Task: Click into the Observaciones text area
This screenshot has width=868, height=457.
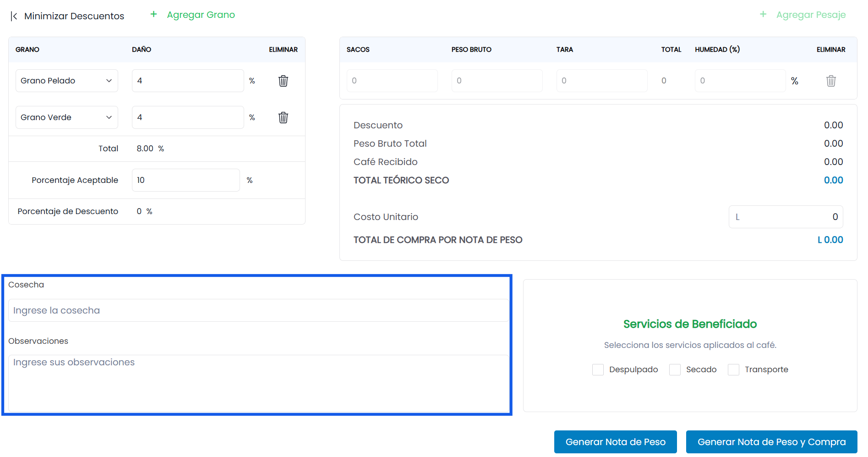Action: click(258, 383)
